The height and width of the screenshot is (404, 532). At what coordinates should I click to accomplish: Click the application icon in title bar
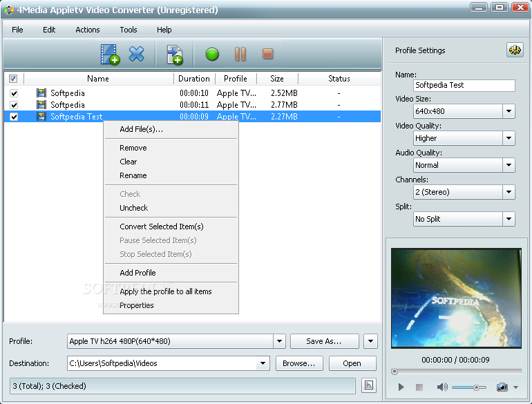(x=9, y=10)
